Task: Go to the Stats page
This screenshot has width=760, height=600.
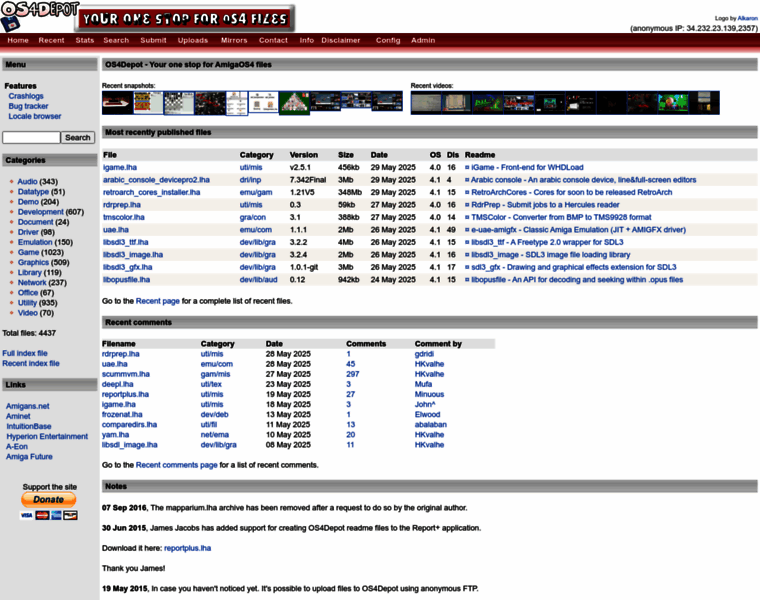Action: click(x=85, y=40)
